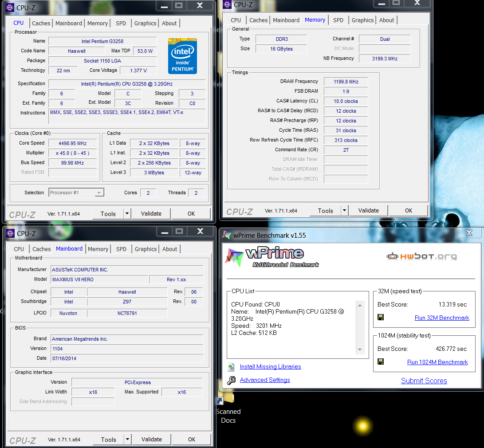Click Validate in CPU tab window

[151, 213]
